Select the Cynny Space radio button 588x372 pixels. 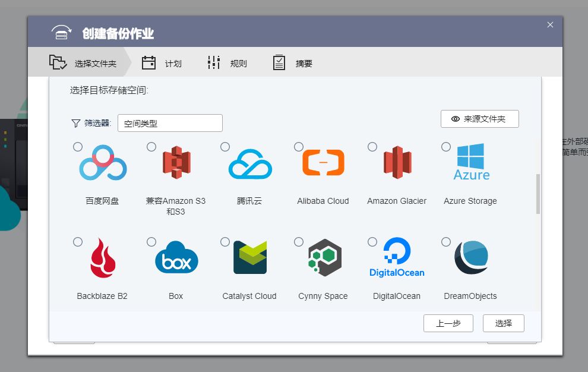299,242
